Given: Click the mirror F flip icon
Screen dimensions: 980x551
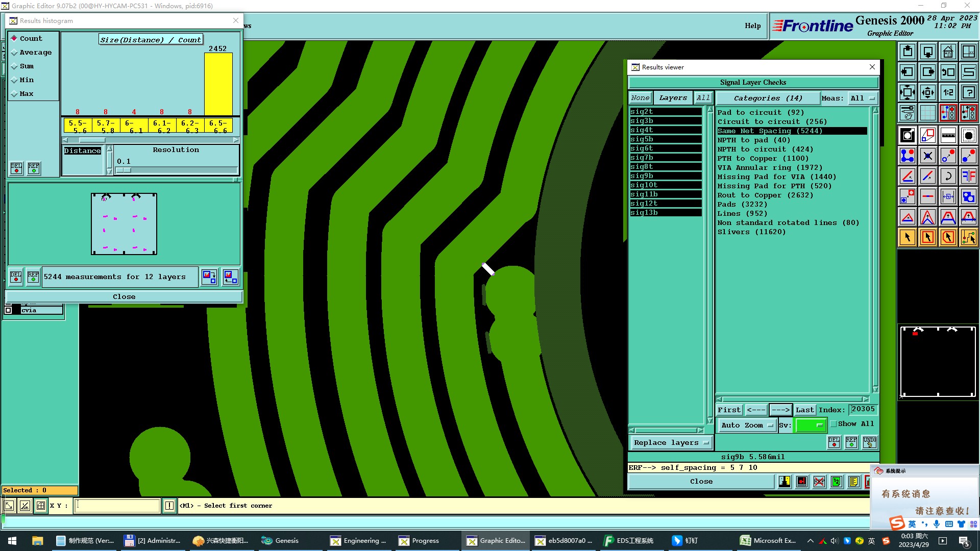Looking at the screenshot, I should point(968,176).
